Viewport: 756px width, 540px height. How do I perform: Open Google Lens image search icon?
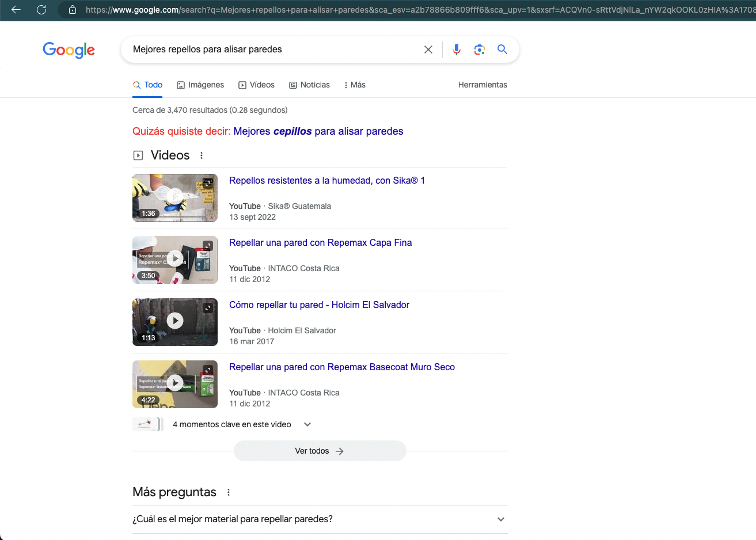[480, 50]
